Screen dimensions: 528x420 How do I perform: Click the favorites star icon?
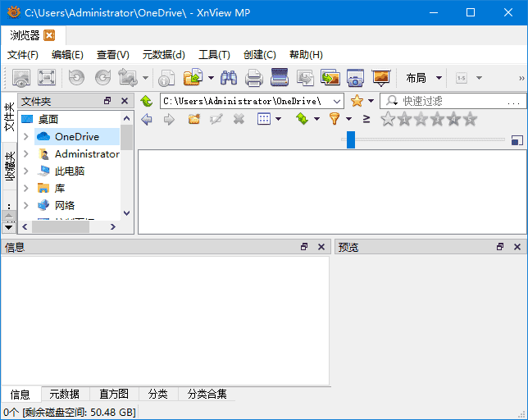(357, 101)
